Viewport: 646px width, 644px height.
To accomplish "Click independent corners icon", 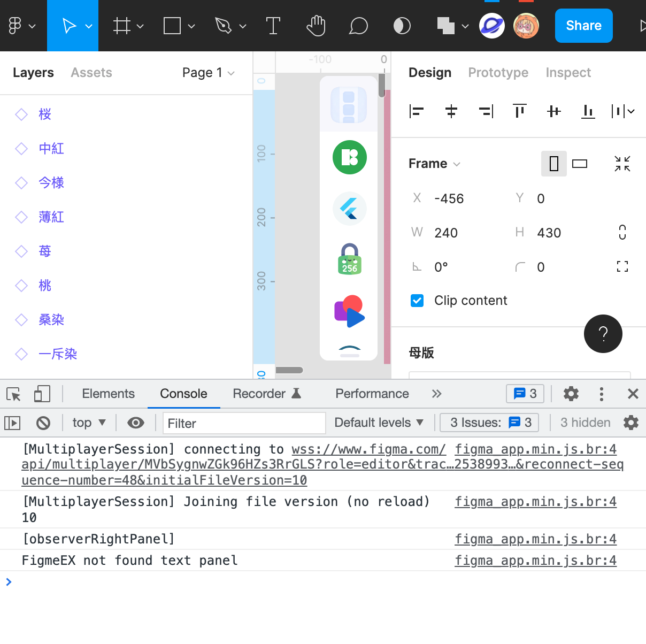I will pos(622,267).
